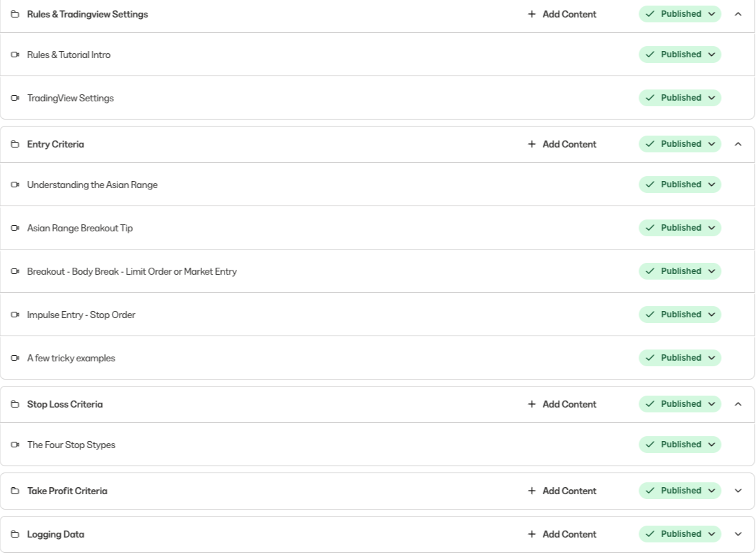Open the Breakout - Body Break lesson

click(131, 271)
